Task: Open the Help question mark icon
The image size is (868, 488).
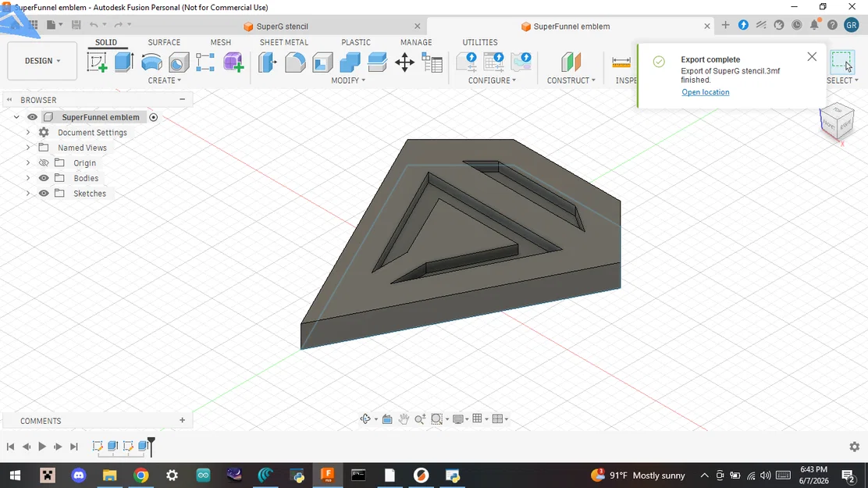Action: [832, 25]
